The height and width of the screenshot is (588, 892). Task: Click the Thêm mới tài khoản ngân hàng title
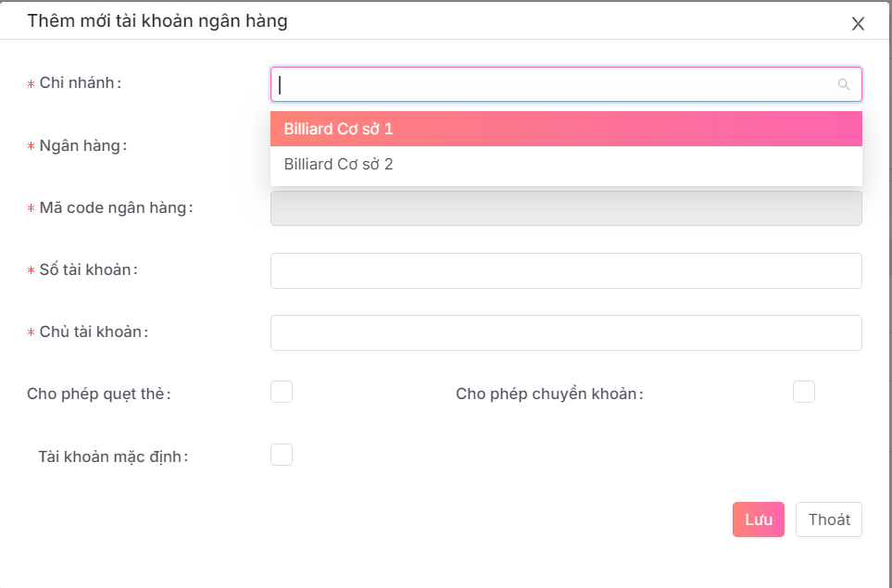157,21
